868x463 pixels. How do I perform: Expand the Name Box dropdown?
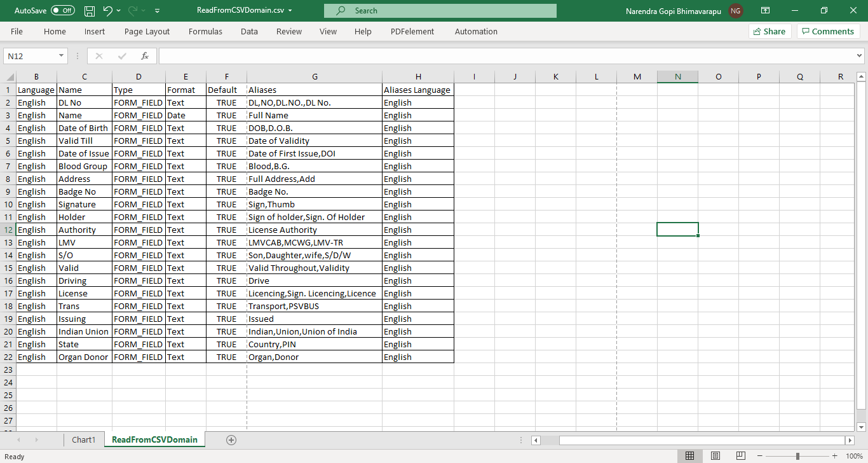pos(62,56)
